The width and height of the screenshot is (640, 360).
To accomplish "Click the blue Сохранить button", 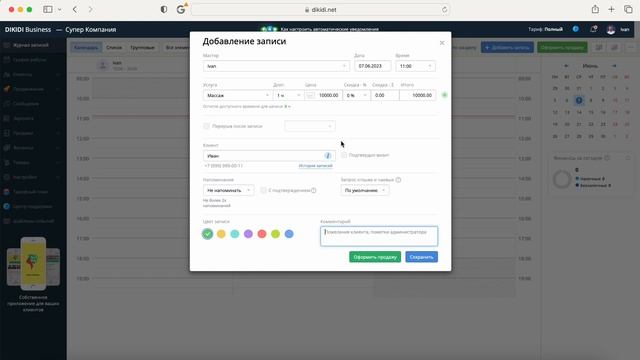I will 421,257.
